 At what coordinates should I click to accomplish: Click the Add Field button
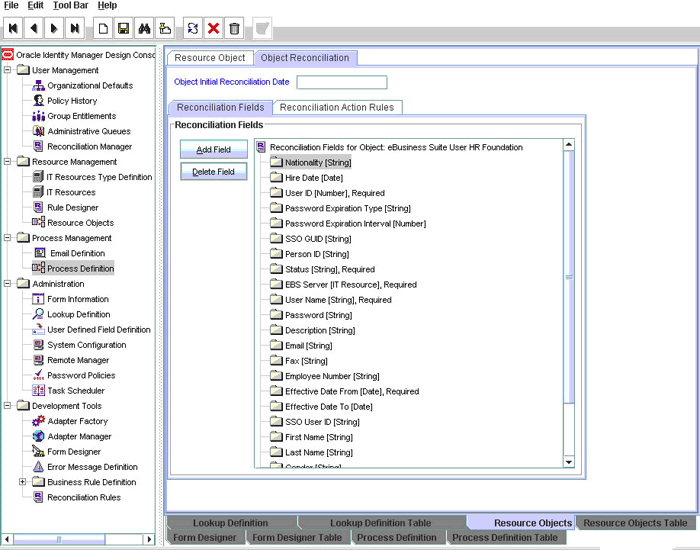tap(213, 150)
